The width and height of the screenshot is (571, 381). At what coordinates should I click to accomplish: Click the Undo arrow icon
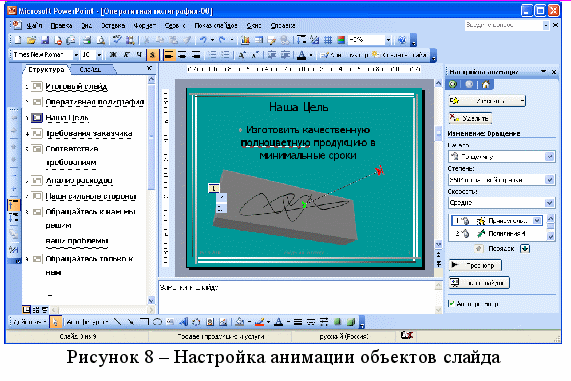pyautogui.click(x=203, y=40)
